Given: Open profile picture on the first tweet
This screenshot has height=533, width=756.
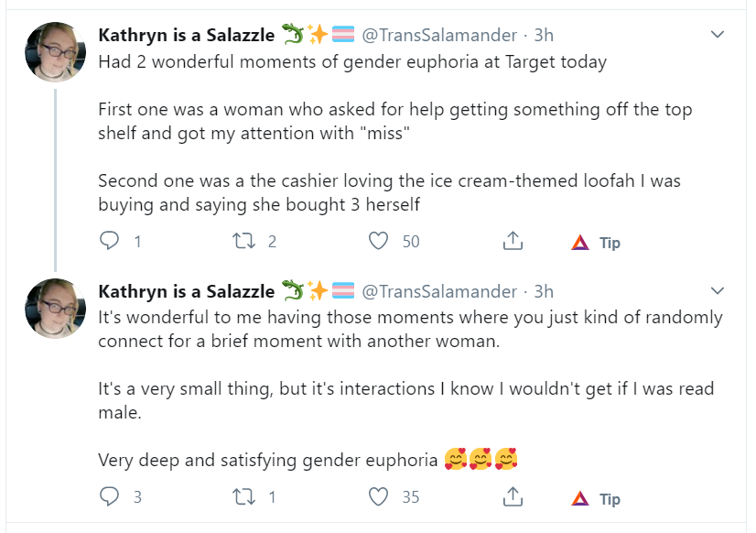Looking at the screenshot, I should (56, 52).
